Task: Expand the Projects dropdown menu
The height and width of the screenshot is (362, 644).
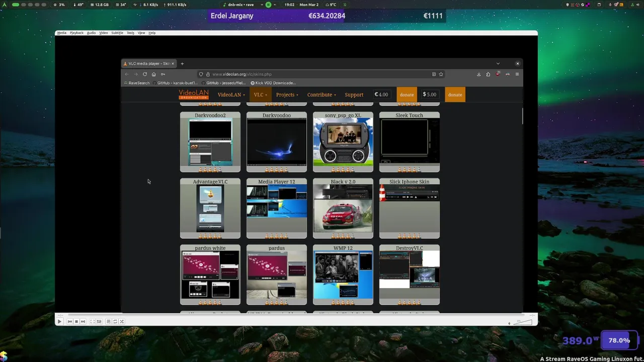Action: pyautogui.click(x=287, y=95)
